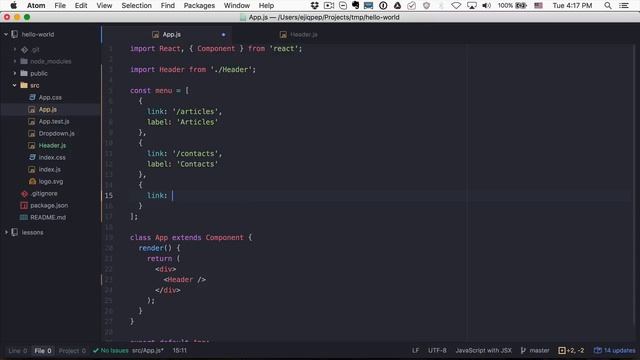
Task: Click the App.css file icon
Action: [32, 98]
